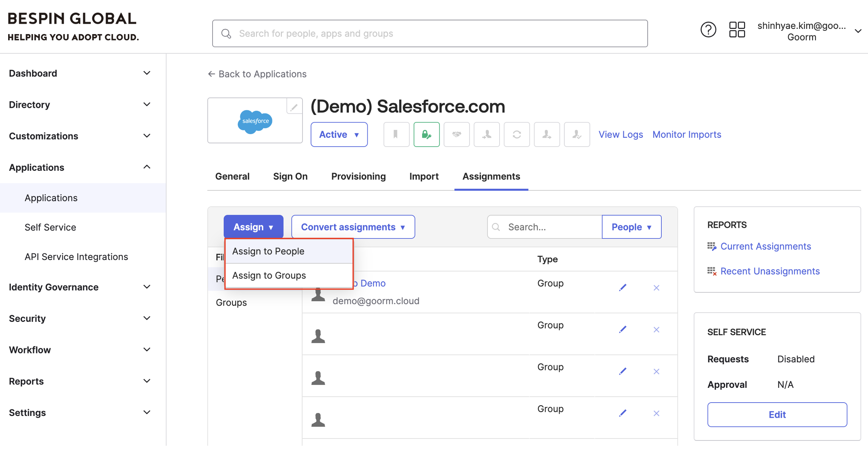Edit the Salesforce logo pencil icon
868x450 pixels.
coord(294,107)
